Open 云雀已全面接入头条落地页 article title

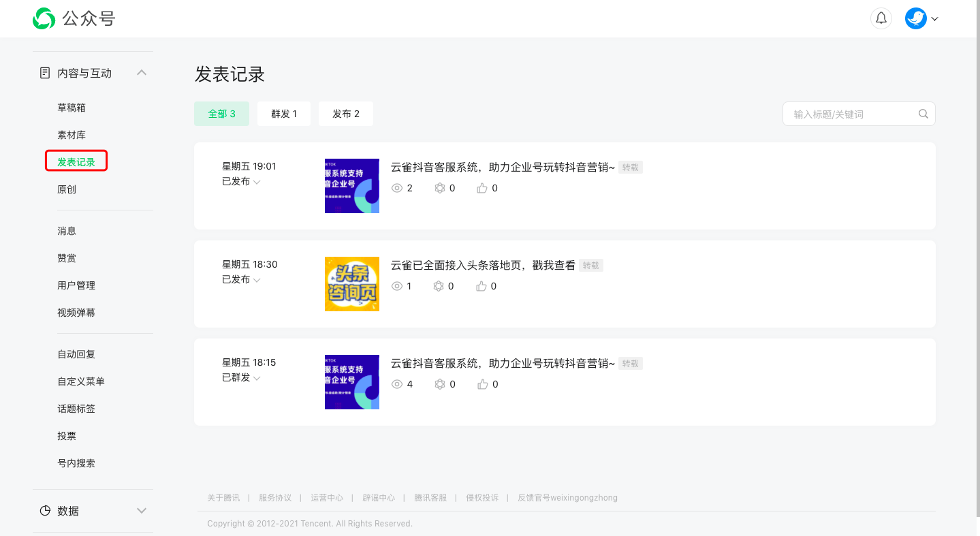click(483, 265)
